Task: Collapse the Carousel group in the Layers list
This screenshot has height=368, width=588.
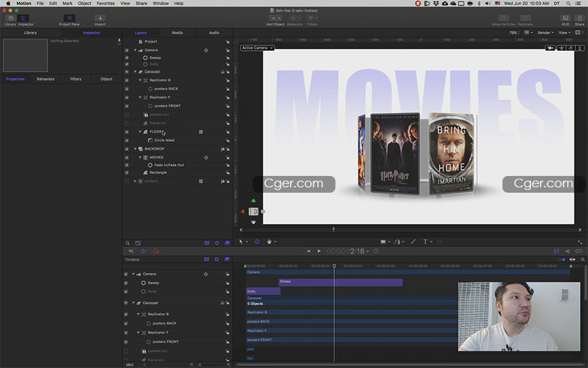Action: (x=136, y=72)
